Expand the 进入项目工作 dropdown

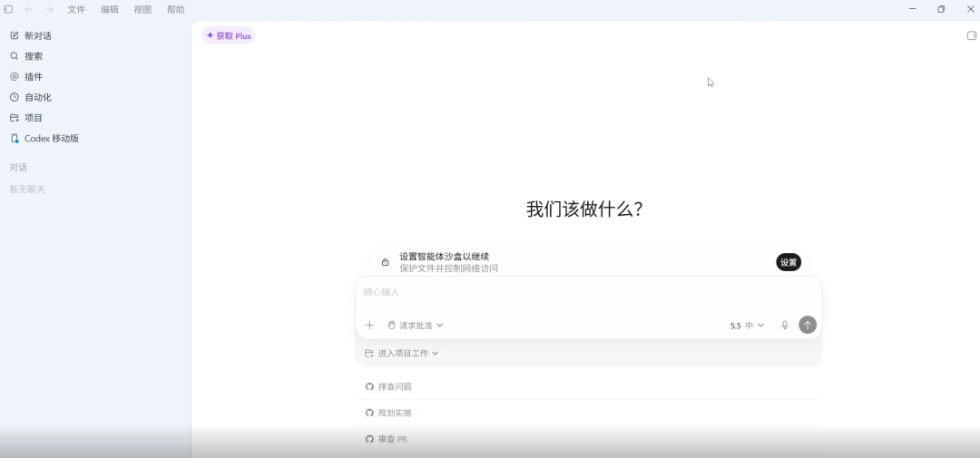coord(402,354)
